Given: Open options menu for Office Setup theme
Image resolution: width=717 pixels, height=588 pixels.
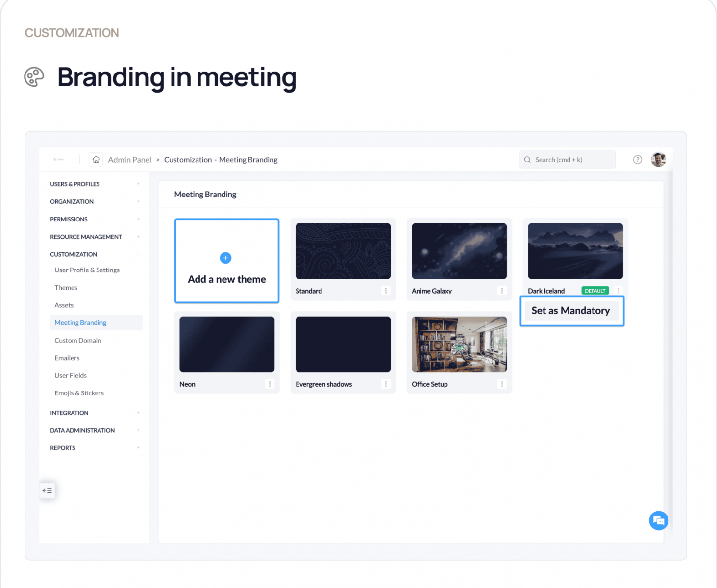Looking at the screenshot, I should 502,384.
